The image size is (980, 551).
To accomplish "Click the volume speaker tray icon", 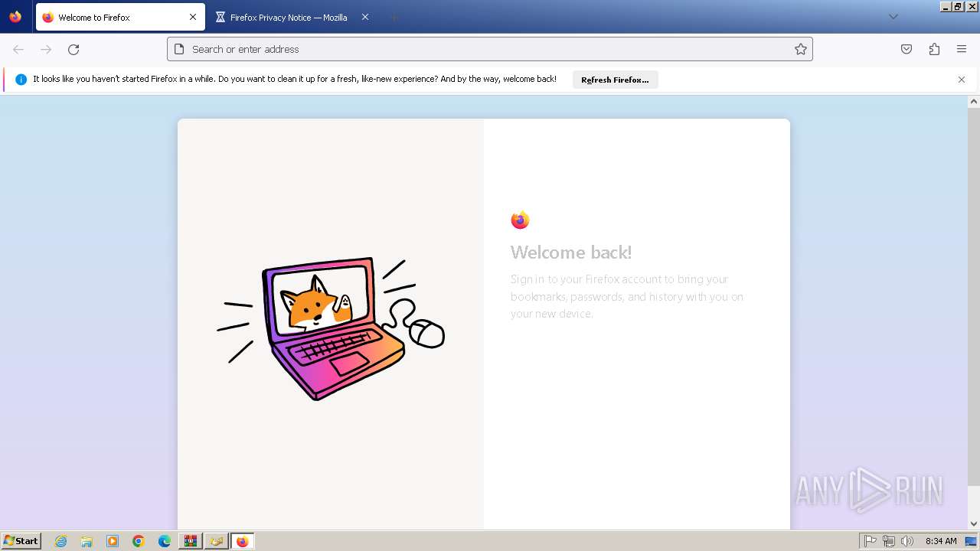I will click(907, 541).
